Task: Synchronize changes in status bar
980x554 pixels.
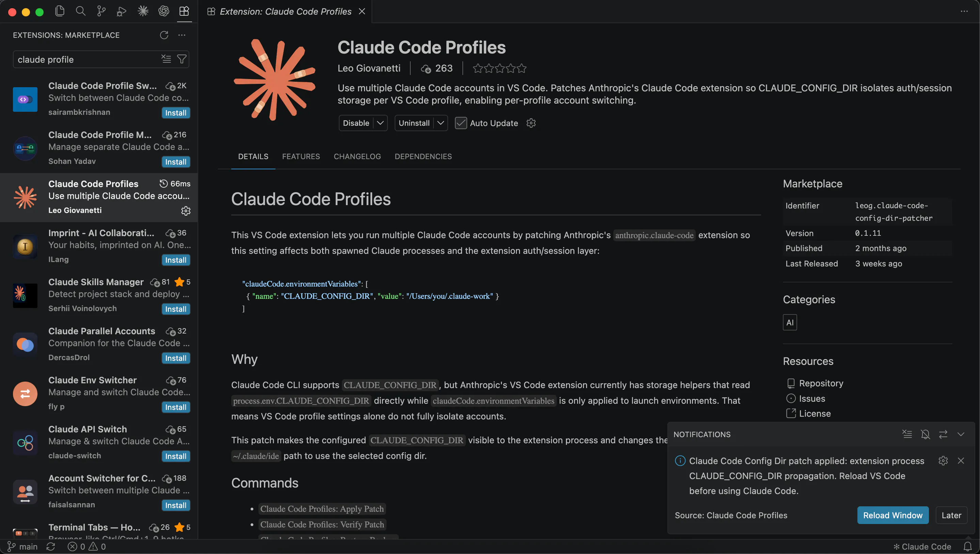Action: pyautogui.click(x=51, y=547)
